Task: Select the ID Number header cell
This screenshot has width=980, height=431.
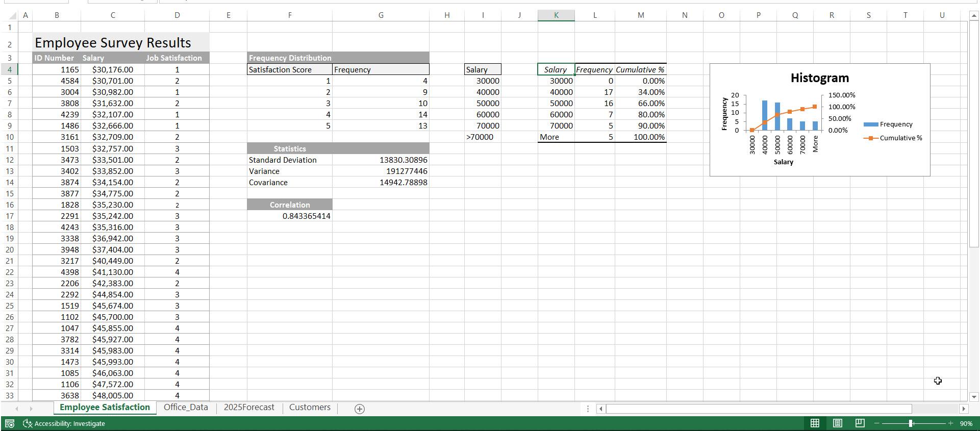Action: pyautogui.click(x=57, y=58)
